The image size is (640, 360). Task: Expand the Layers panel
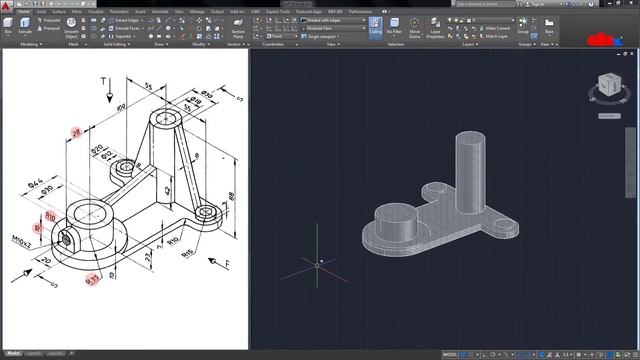tap(471, 44)
